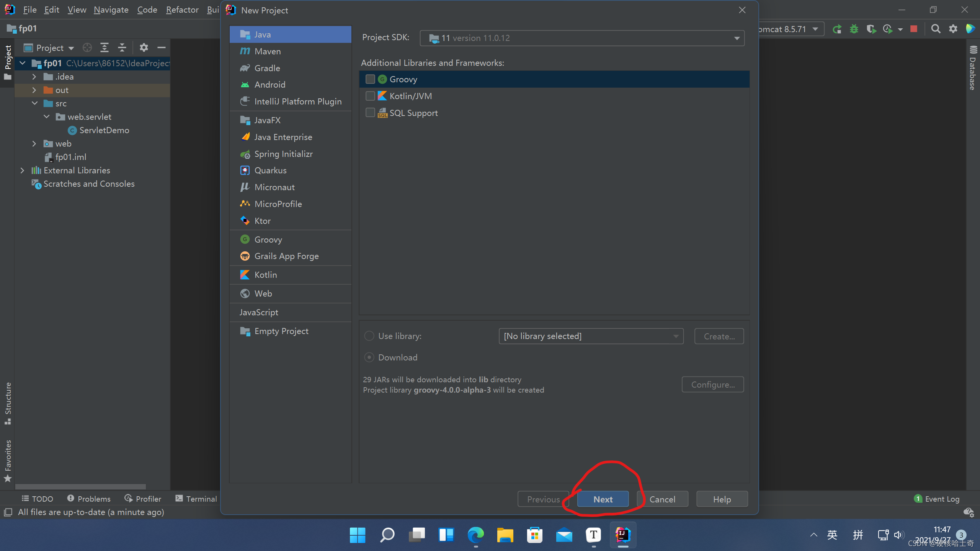The width and height of the screenshot is (980, 551).
Task: Open the No library selected combo box
Action: point(591,336)
